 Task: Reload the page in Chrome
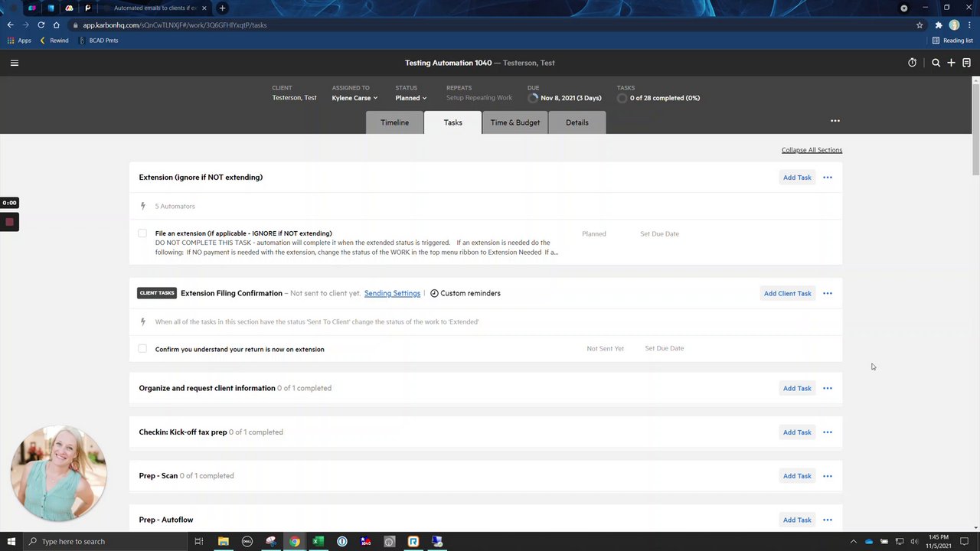click(x=41, y=25)
